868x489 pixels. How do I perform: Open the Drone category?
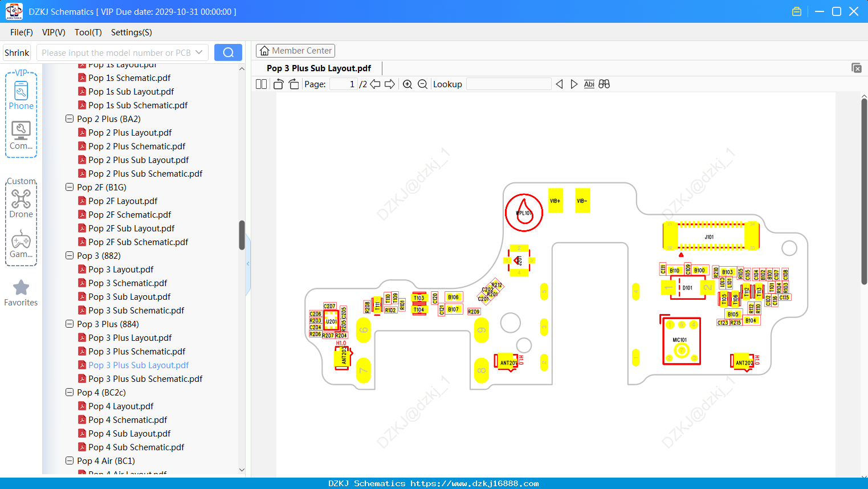coord(21,203)
